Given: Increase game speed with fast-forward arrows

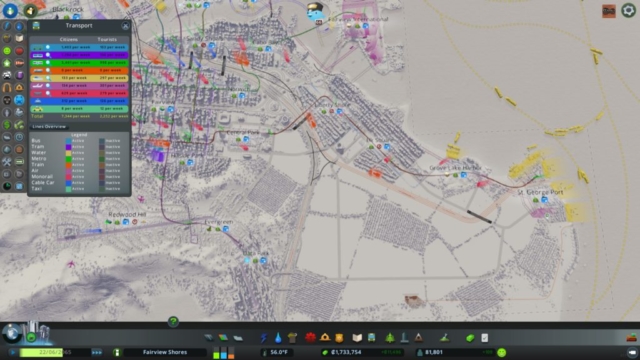Looking at the screenshot, I should pyautogui.click(x=97, y=352).
